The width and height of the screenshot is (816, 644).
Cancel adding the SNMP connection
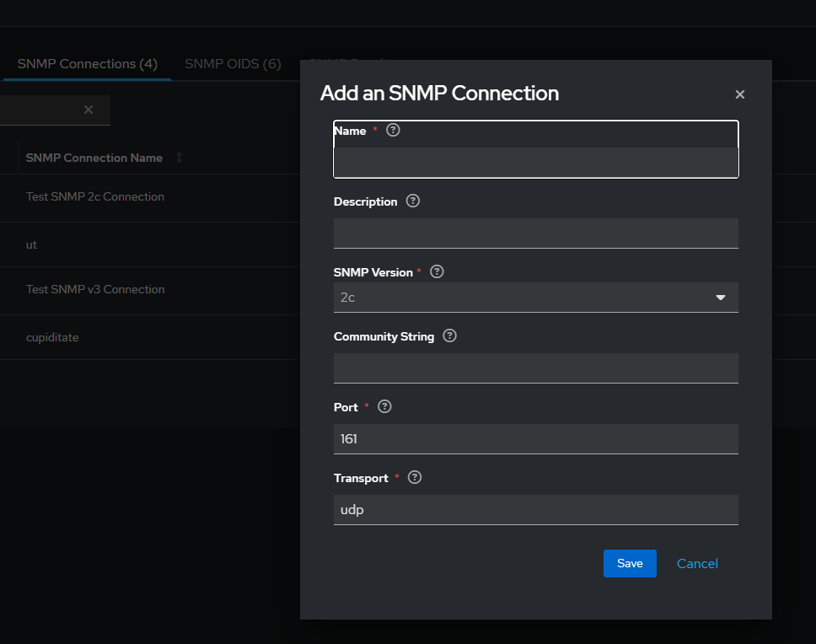[697, 563]
